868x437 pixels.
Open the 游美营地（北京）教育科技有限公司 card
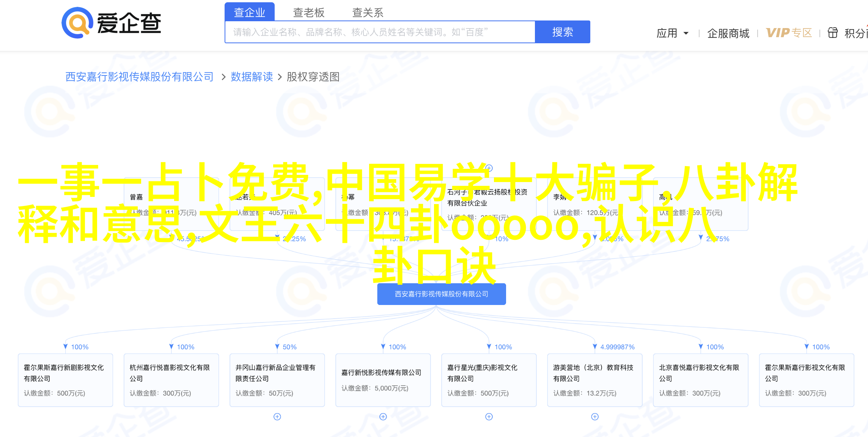(594, 380)
